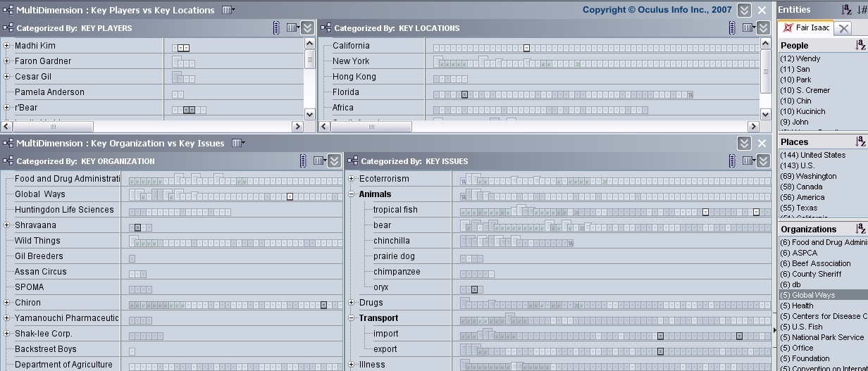Open column layout menu in KEY PLAYERS header
Viewport: 868px width, 371px height.
[293, 28]
